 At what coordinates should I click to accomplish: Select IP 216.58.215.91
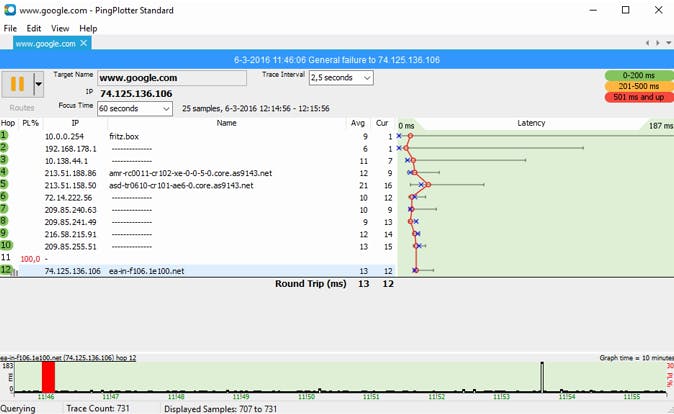click(70, 234)
